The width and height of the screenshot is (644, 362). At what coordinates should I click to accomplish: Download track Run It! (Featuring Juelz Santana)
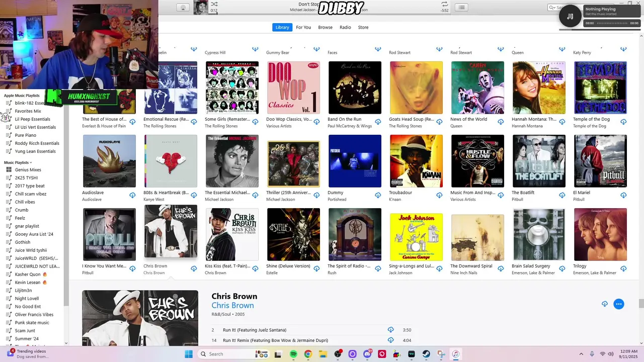click(390, 330)
